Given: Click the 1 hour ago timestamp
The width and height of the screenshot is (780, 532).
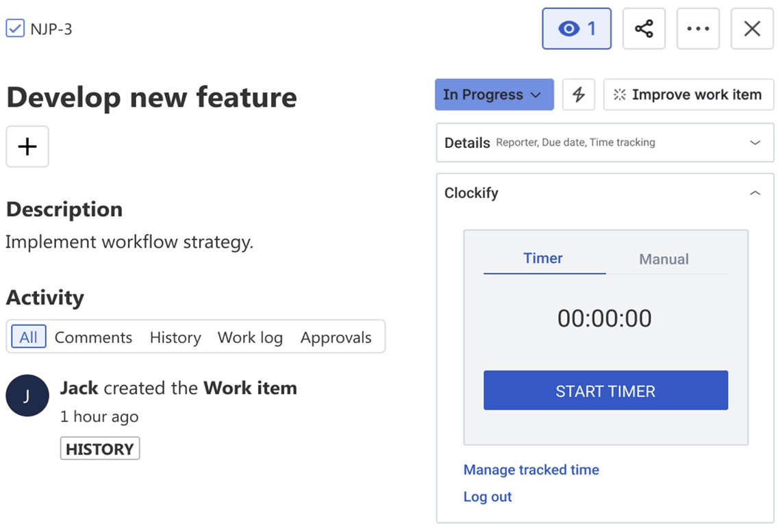Looking at the screenshot, I should coord(99,417).
